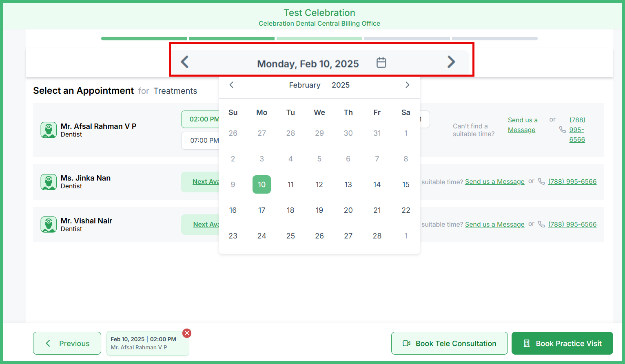Click the video camera icon on Book Tele Consultation
This screenshot has width=625, height=364.
coord(406,343)
